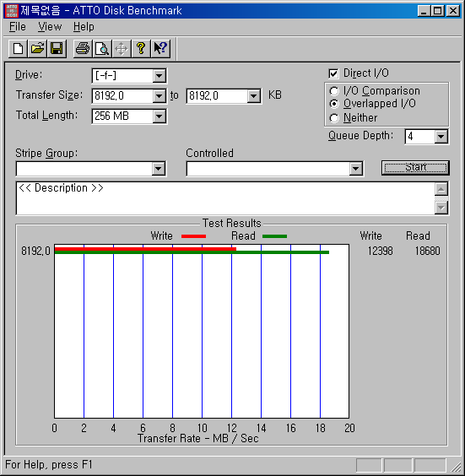Click the Print toolbar icon
This screenshot has width=465, height=476.
(83, 49)
